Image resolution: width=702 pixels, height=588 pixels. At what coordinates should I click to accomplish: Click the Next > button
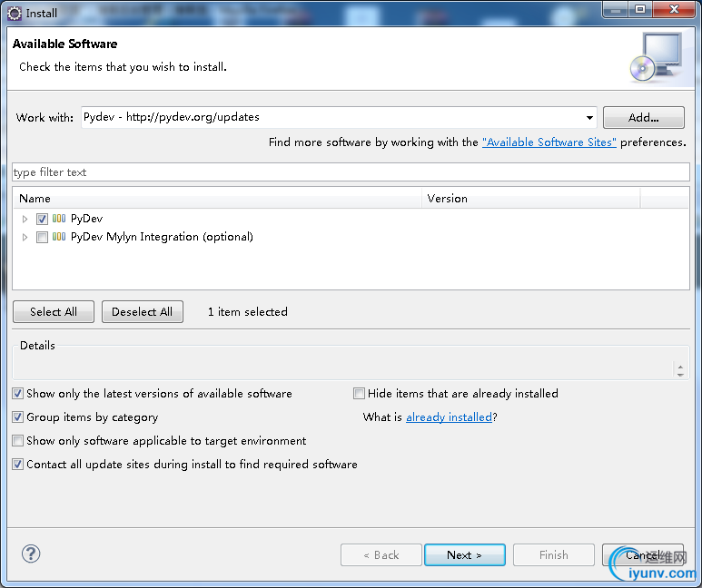point(465,555)
